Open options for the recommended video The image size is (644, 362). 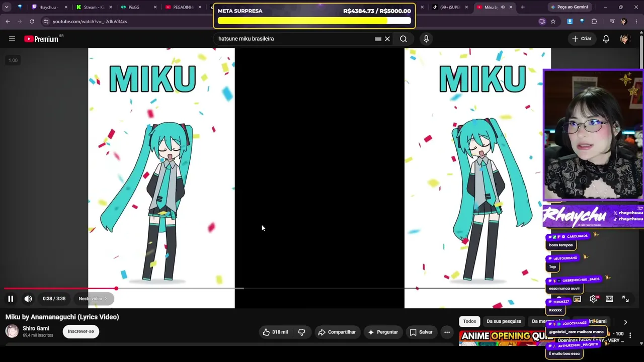630,335
